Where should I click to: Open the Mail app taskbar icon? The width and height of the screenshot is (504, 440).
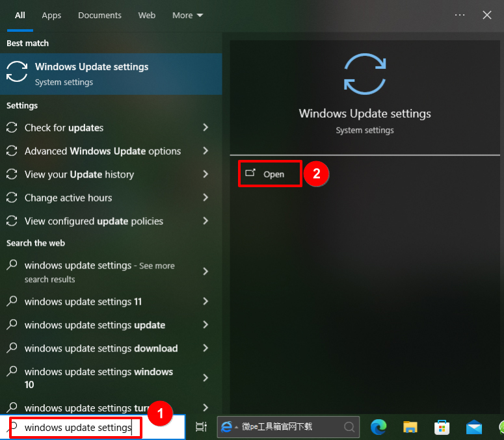474,427
